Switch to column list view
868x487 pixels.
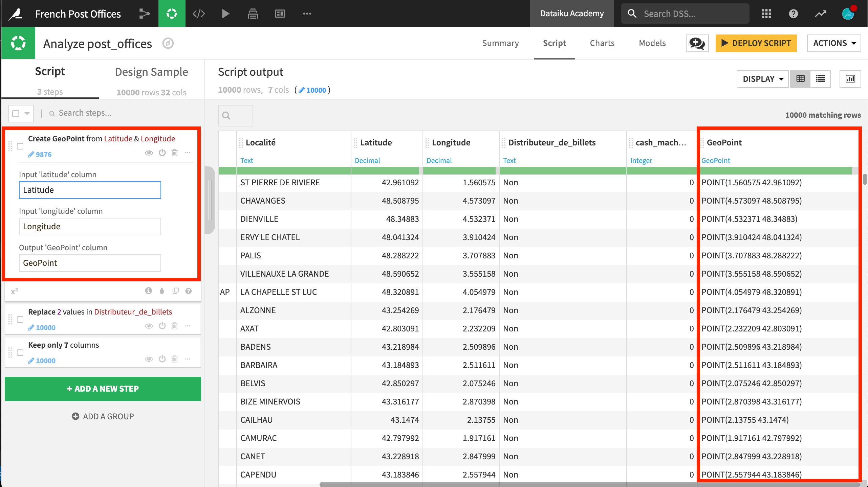coord(820,79)
